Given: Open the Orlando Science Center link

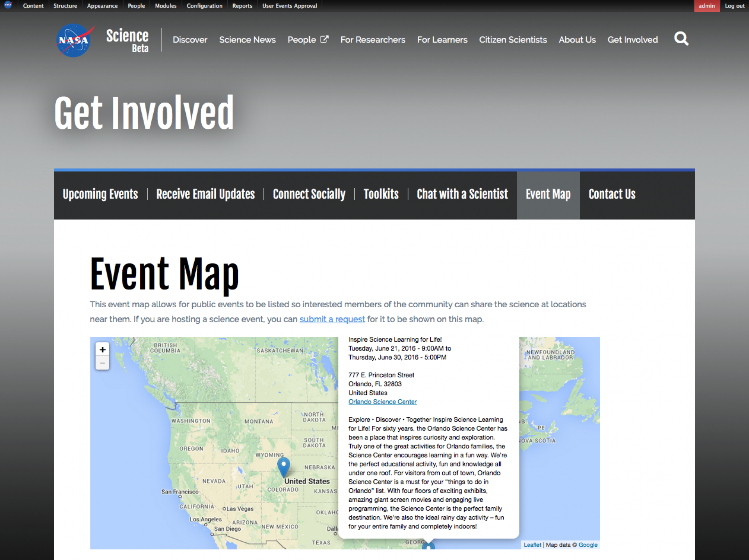Looking at the screenshot, I should tap(382, 402).
